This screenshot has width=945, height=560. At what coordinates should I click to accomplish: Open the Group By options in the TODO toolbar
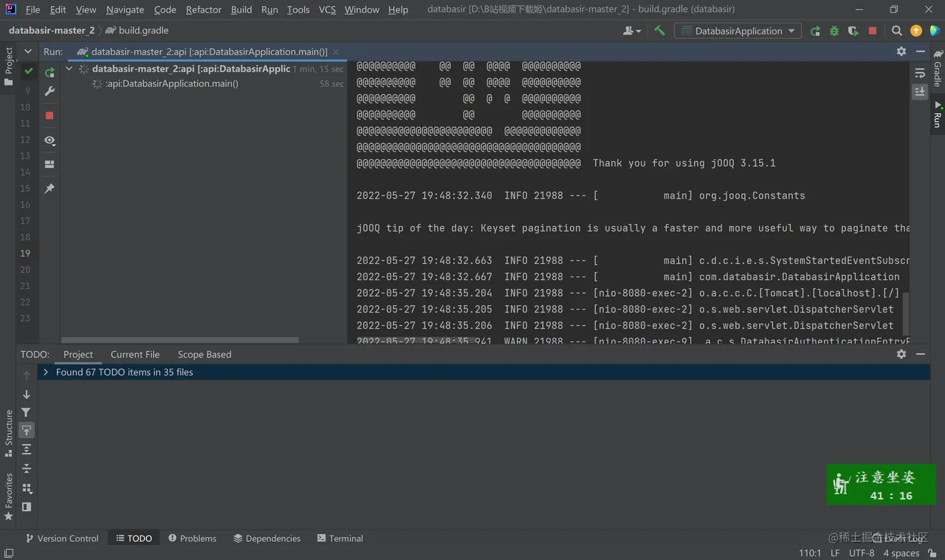[27, 488]
